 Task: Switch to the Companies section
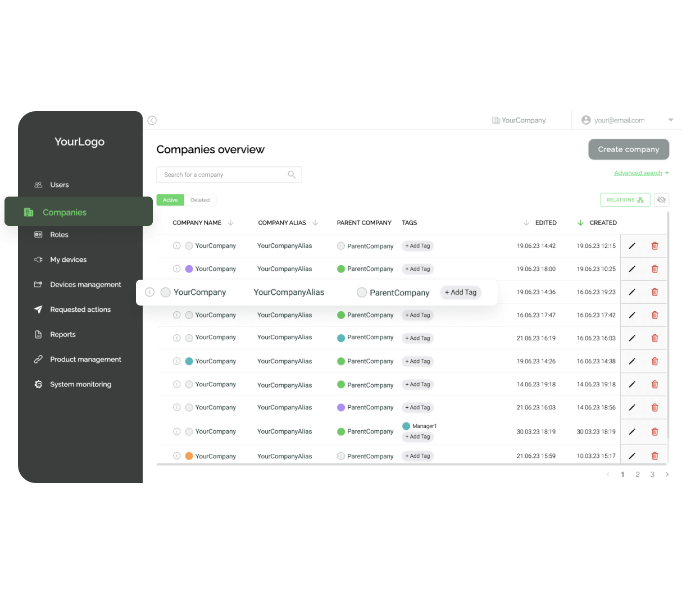coord(64,212)
